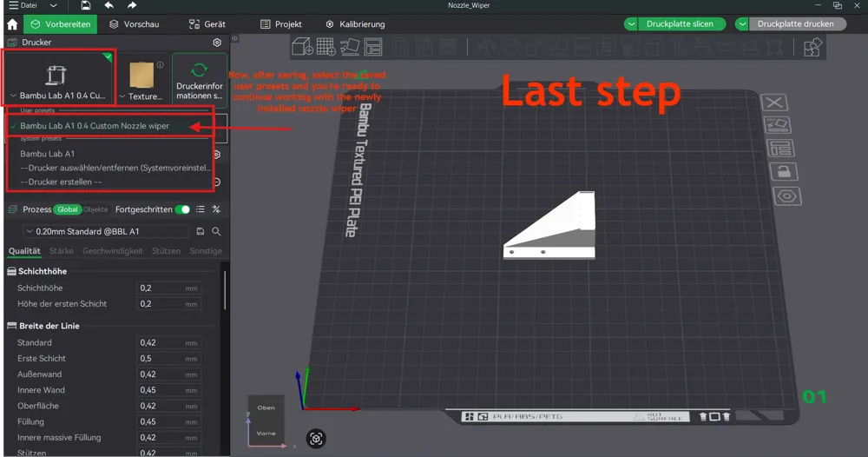The height and width of the screenshot is (457, 868).
Task: Click the Druckplatte drucken button
Action: (796, 24)
